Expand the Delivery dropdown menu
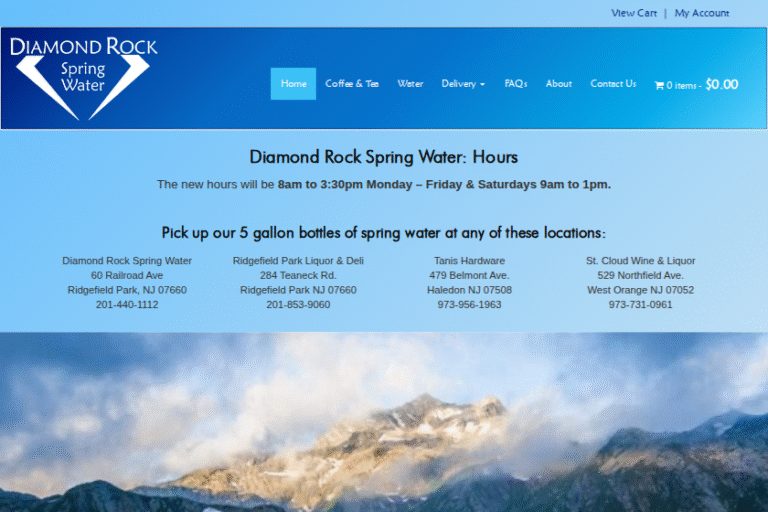The width and height of the screenshot is (768, 512). click(x=463, y=84)
